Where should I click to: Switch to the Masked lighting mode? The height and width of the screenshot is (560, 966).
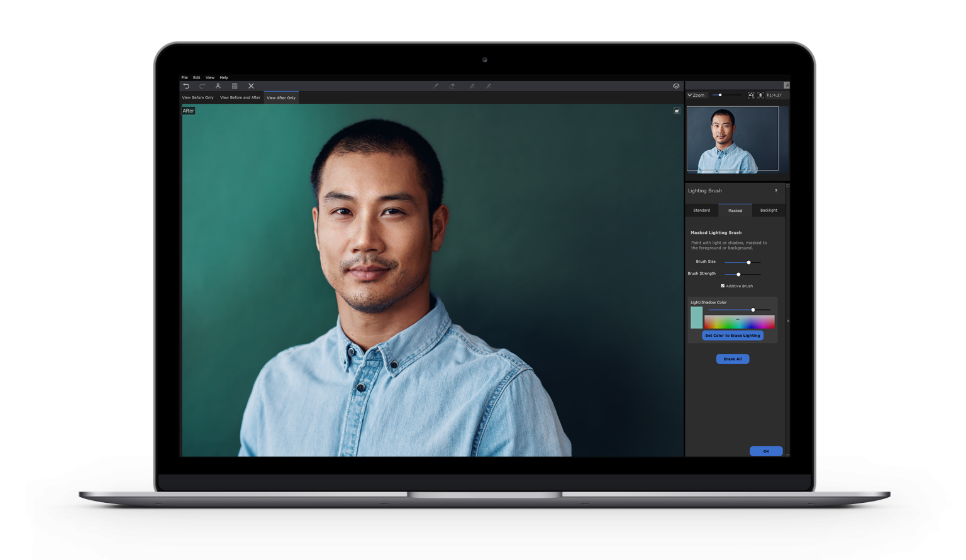[x=735, y=210]
